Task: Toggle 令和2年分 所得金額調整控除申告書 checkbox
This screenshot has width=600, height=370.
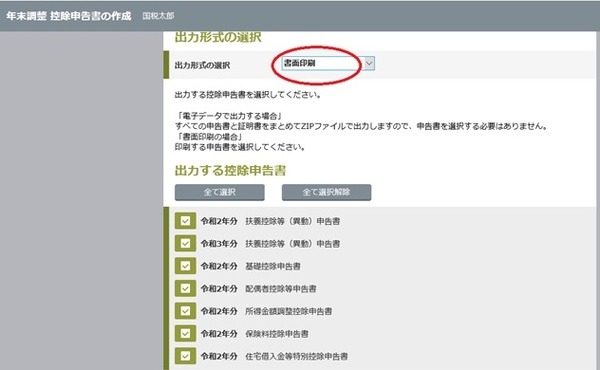Action: [x=185, y=311]
